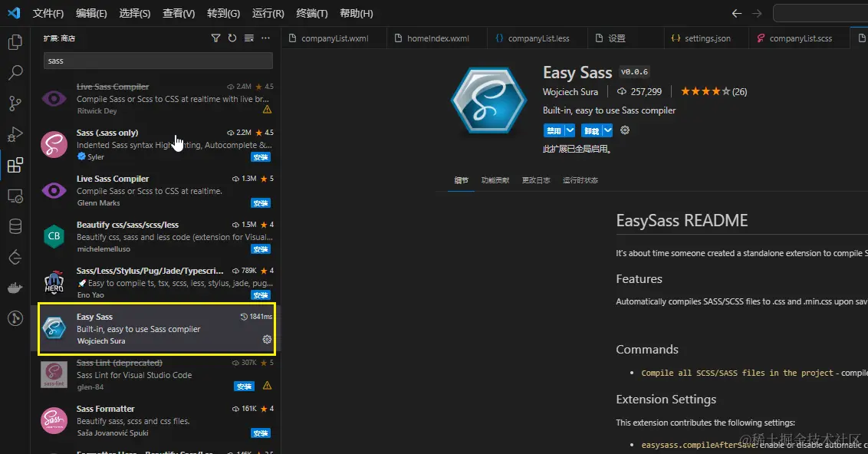Open the View menu
This screenshot has height=454, width=868.
pos(178,13)
